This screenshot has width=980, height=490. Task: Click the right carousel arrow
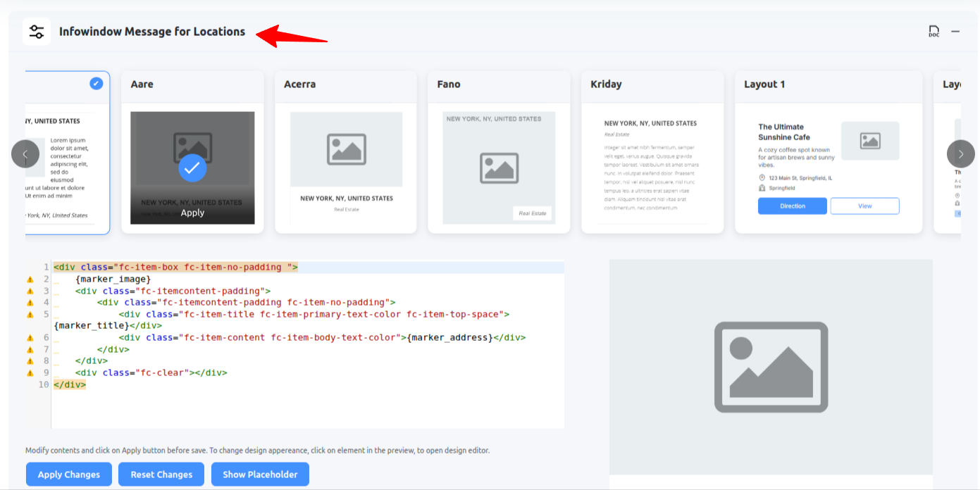960,153
